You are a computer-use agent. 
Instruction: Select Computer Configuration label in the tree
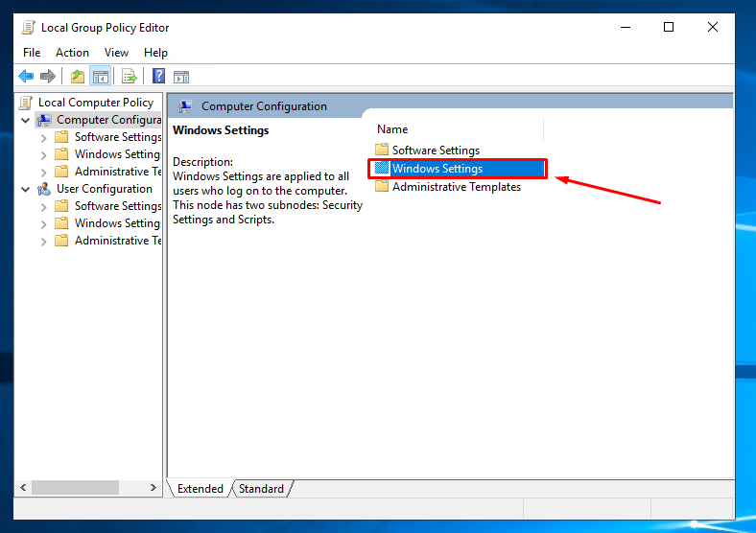109,120
